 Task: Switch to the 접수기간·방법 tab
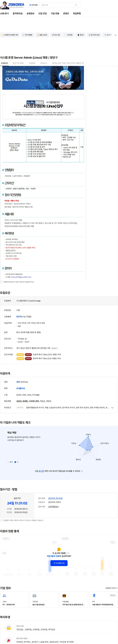tap(18, 63)
